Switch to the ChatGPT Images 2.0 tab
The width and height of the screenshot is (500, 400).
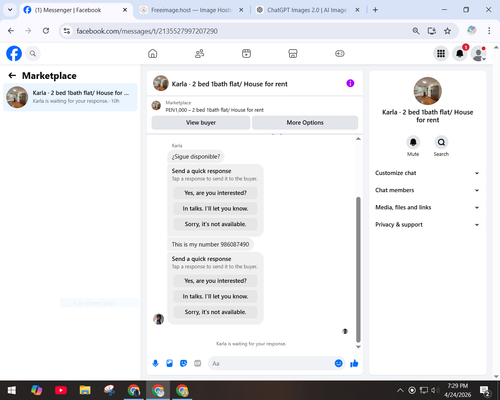(x=308, y=10)
